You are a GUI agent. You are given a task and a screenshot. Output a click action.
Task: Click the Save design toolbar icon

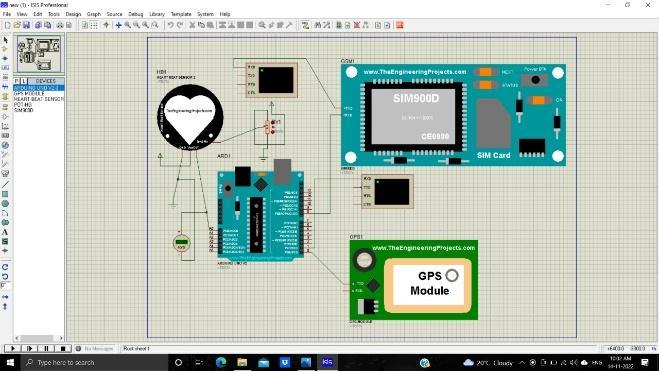26,25
